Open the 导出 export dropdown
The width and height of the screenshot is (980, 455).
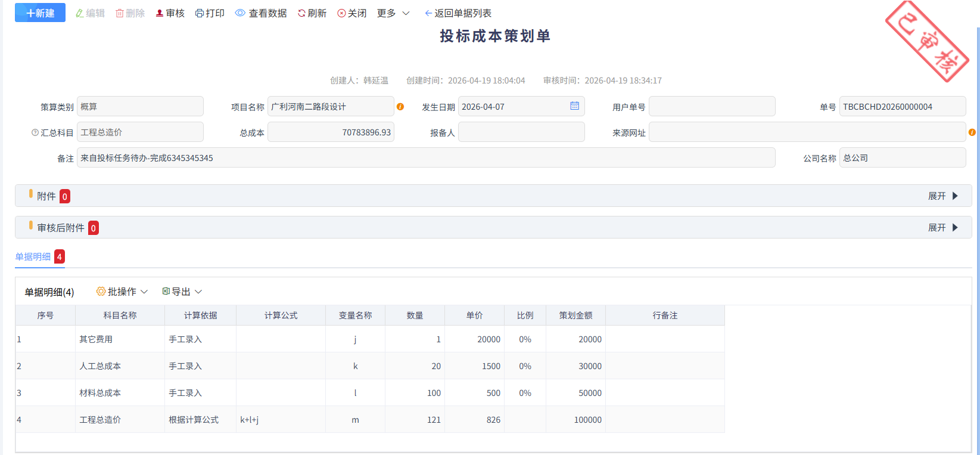182,292
